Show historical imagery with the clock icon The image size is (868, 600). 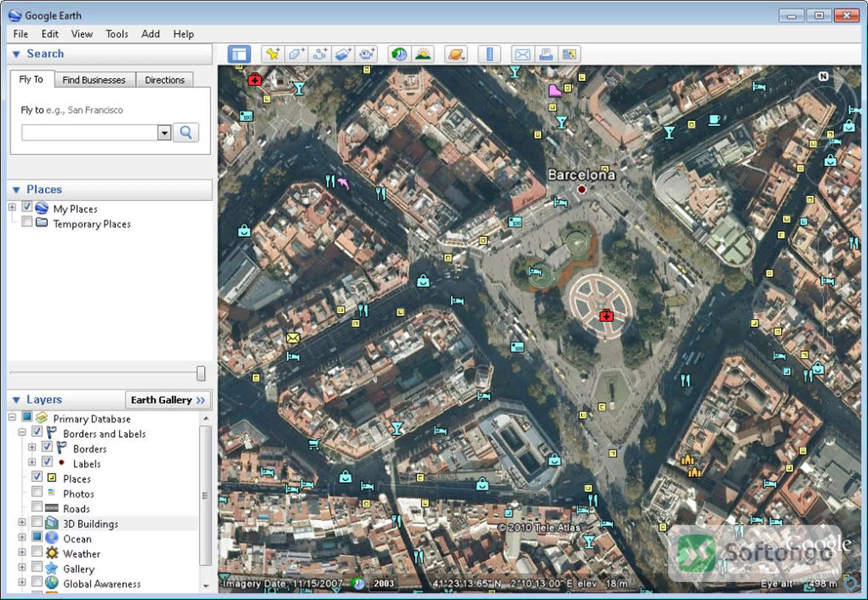click(399, 54)
